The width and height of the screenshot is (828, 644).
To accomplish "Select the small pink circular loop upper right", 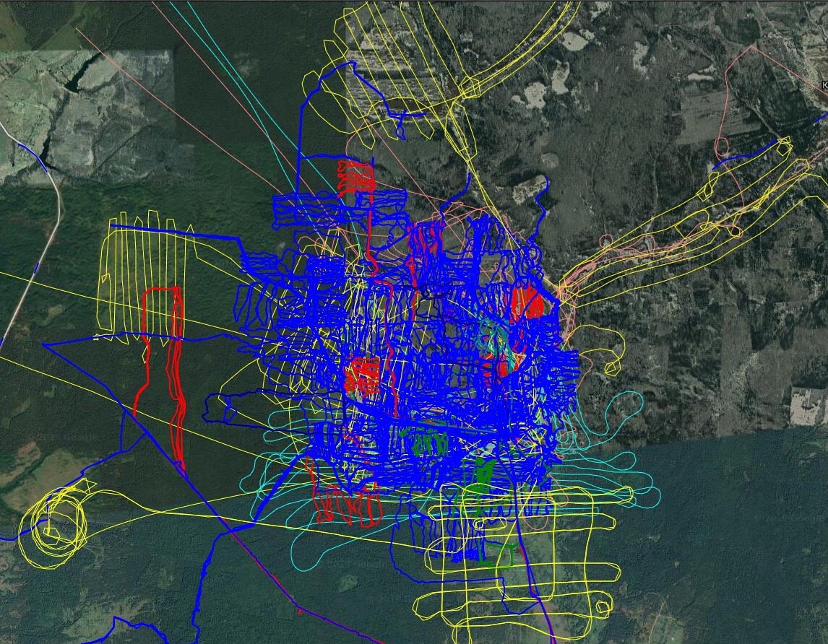I will click(721, 147).
